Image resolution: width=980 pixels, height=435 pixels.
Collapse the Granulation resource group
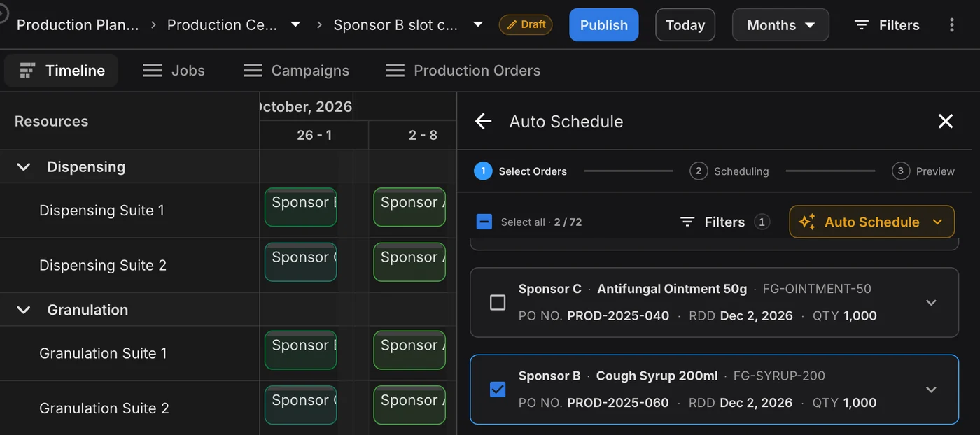(24, 310)
